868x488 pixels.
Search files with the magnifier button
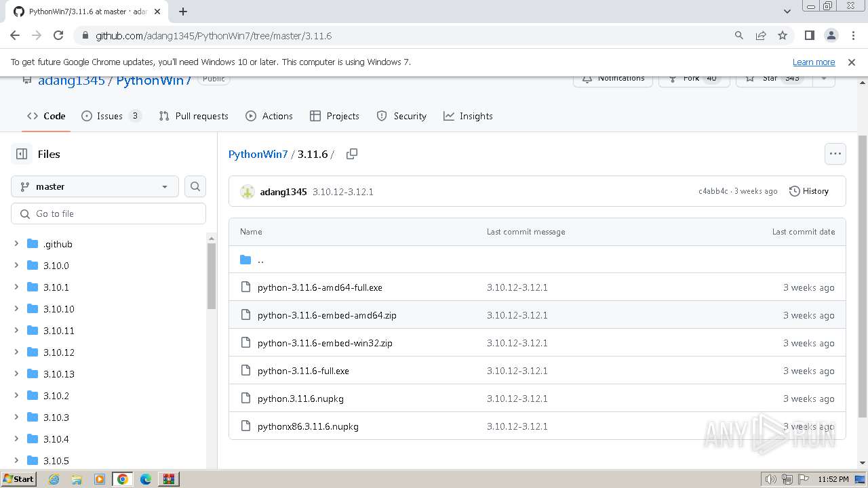point(195,186)
